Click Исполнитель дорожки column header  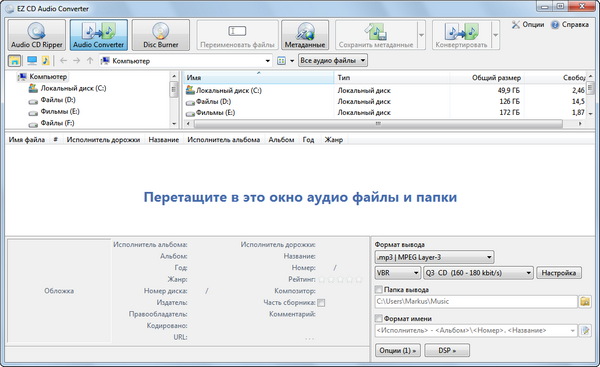103,140
